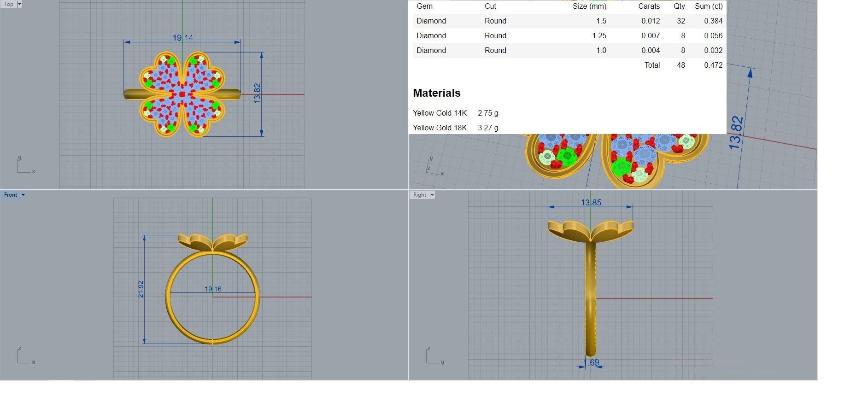
Task: Click Round in the 1.25 mm row
Action: (x=495, y=36)
